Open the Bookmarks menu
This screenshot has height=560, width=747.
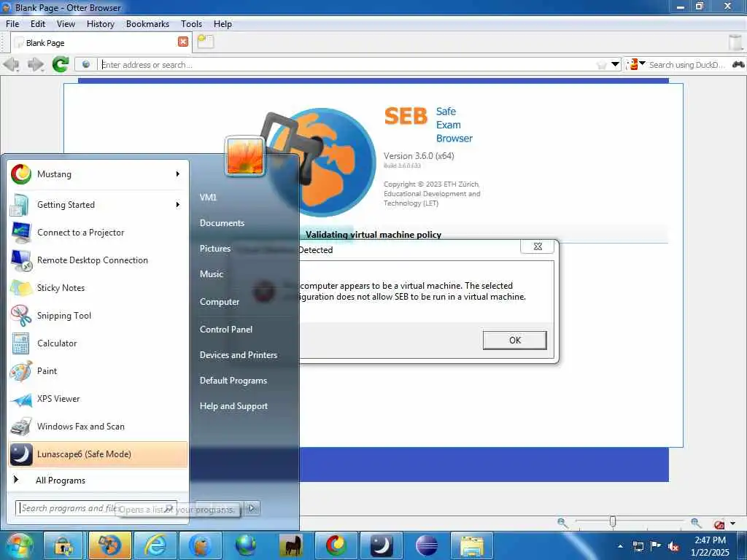[x=147, y=24]
